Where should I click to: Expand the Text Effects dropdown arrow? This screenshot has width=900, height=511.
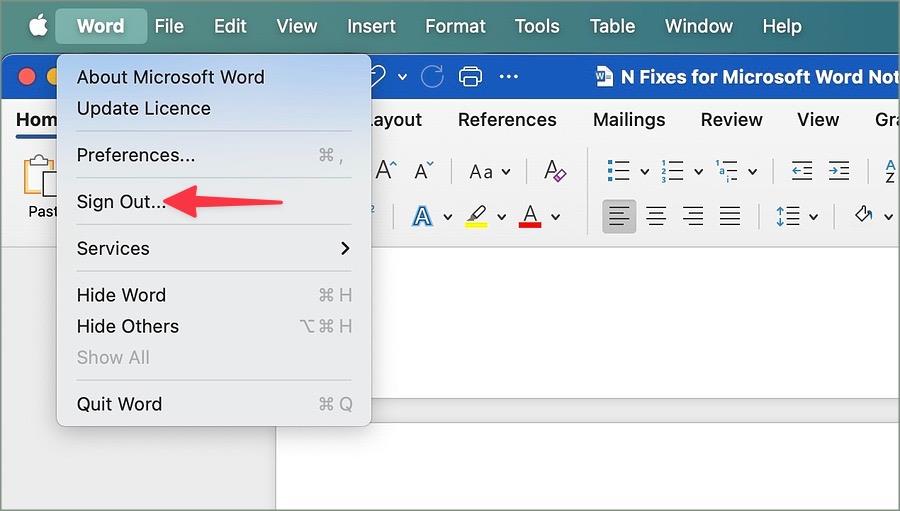(448, 217)
